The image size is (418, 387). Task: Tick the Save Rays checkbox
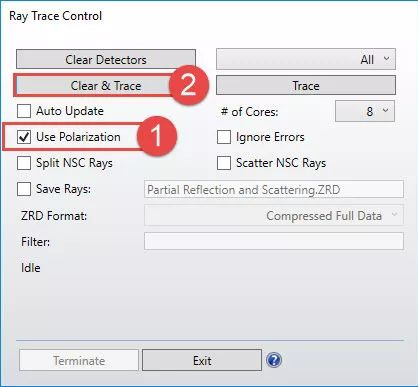coord(24,189)
